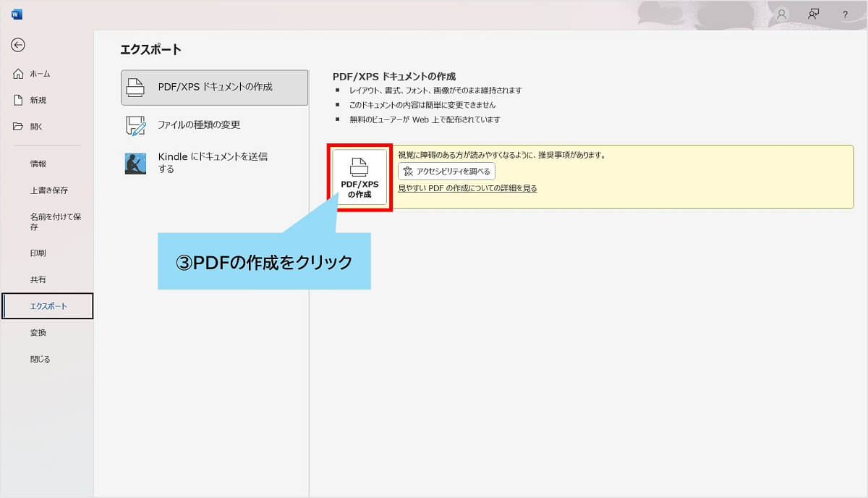The image size is (868, 498).
Task: Click 上書き保存 in the sidebar
Action: click(x=48, y=190)
